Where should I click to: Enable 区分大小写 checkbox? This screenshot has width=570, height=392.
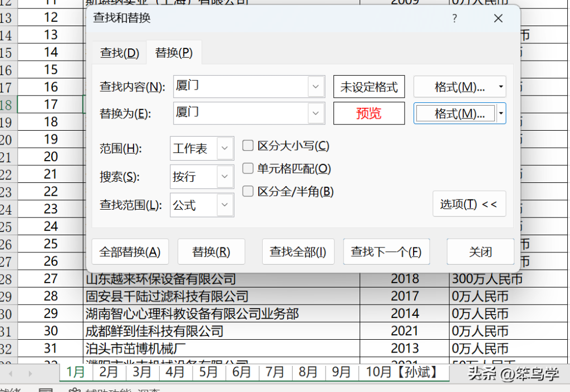(248, 146)
